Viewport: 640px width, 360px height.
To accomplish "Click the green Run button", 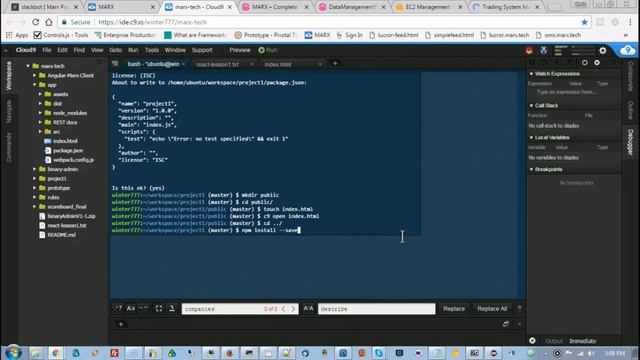I will point(268,50).
